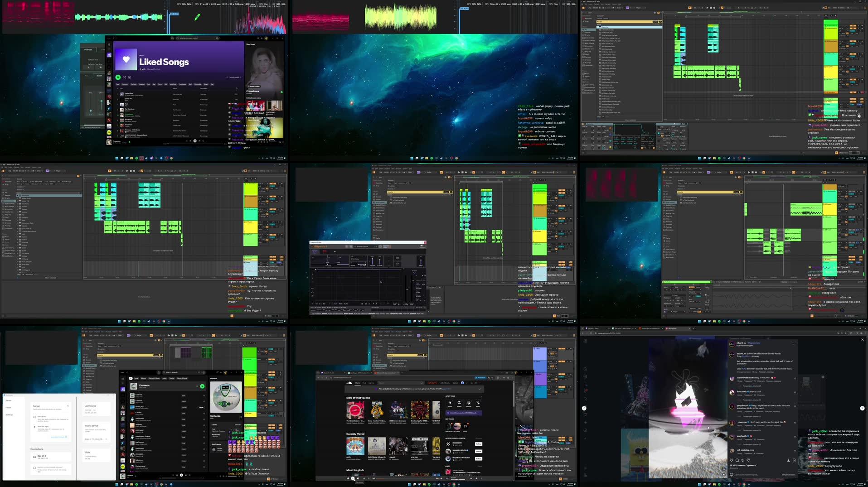Pause Liked Songs with the green button
Screen dimensions: 868x487
[118, 77]
